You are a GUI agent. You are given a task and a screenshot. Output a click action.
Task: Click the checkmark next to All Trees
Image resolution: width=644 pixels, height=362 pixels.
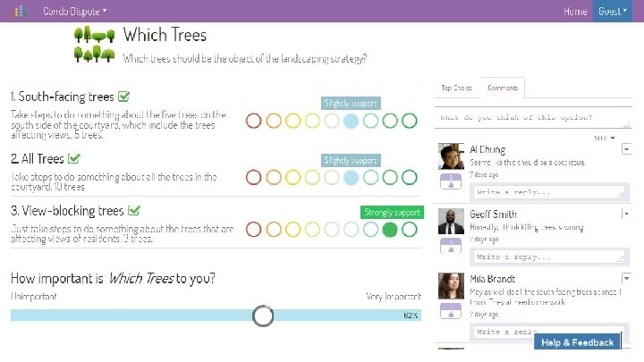tap(74, 159)
